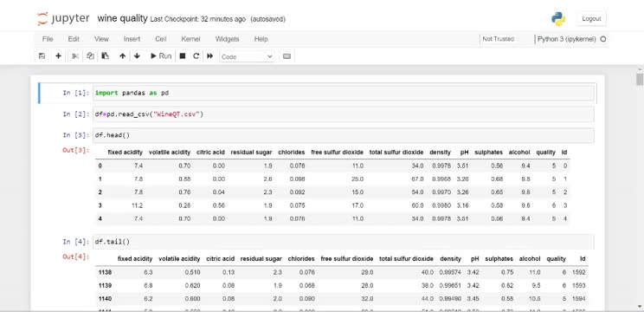Click the free sulfur dioxide header in Out[3]
644x312 pixels.
tap(338, 152)
